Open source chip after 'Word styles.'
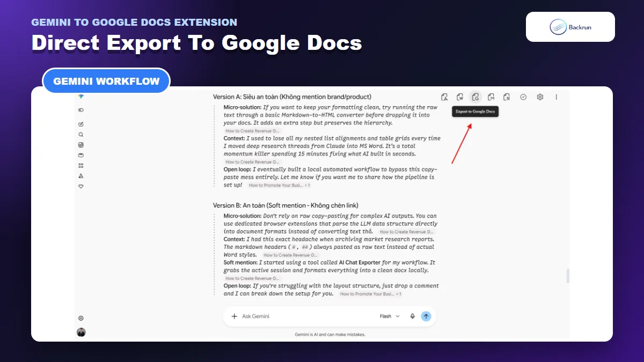This screenshot has height=362, width=644. pos(291,255)
